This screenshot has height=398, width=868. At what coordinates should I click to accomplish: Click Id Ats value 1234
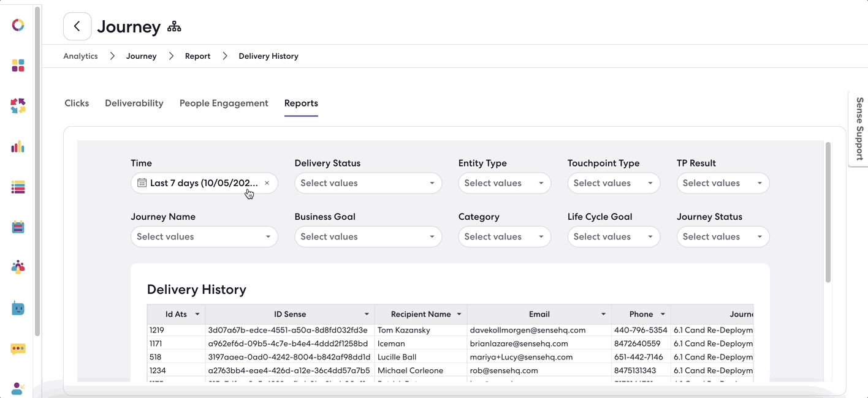[x=158, y=370]
